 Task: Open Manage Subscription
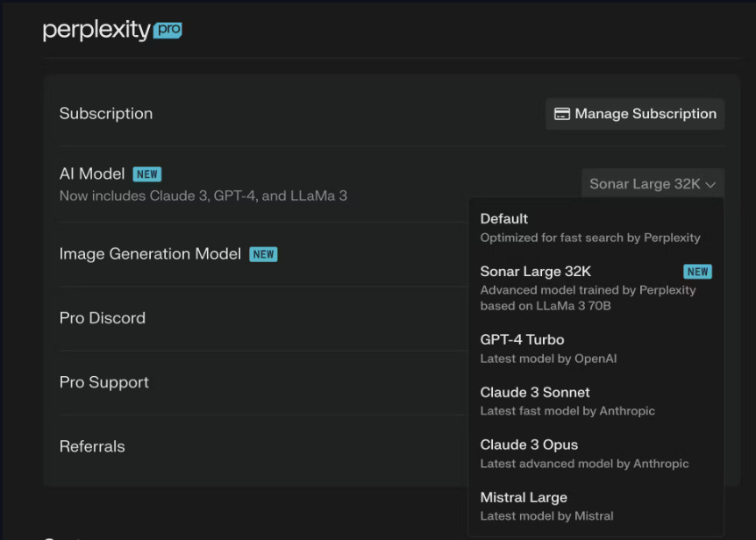(x=635, y=114)
